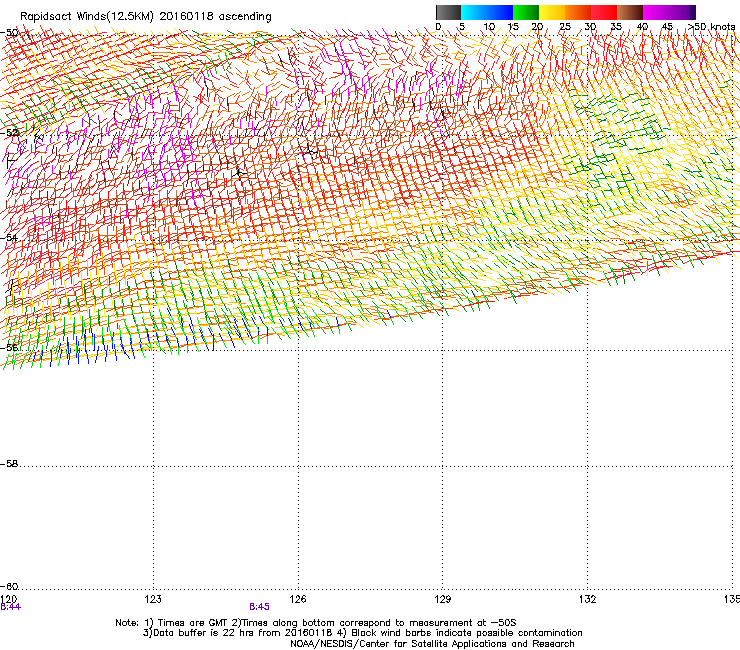Click the '-58' latitude axis label
Screen dimensions: 740x650
(9, 464)
